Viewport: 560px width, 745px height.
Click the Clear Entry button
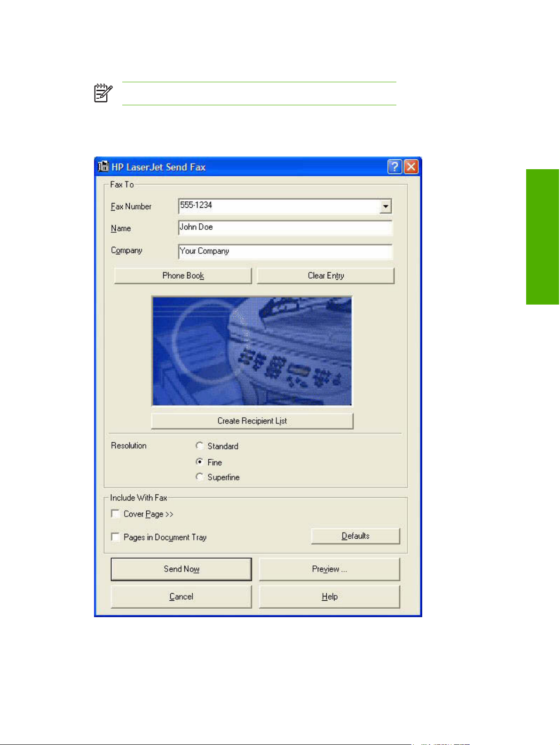[x=326, y=276]
